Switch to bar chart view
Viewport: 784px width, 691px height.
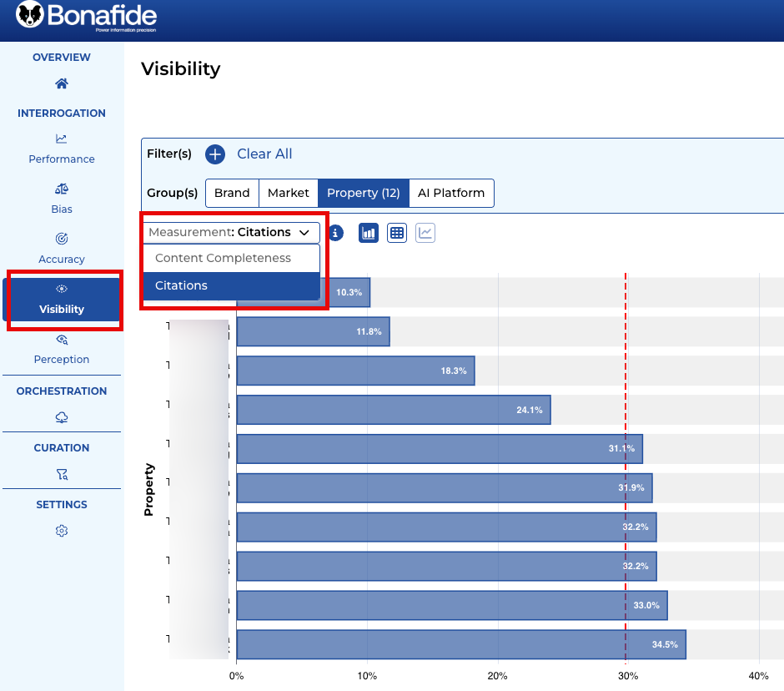[x=369, y=233]
